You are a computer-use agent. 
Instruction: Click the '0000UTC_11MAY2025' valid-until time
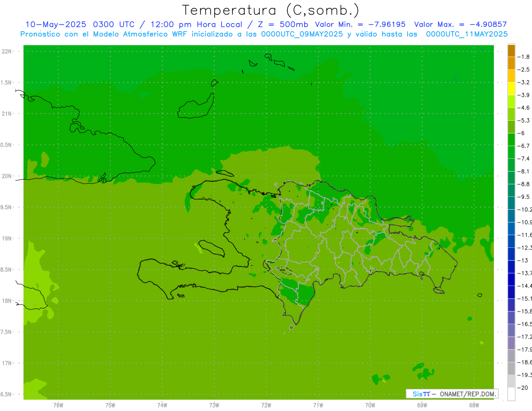467,34
